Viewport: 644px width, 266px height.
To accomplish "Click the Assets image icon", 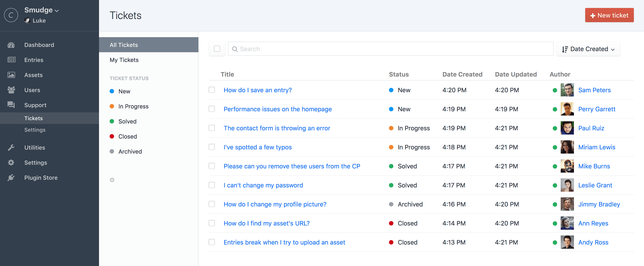I will tap(11, 75).
